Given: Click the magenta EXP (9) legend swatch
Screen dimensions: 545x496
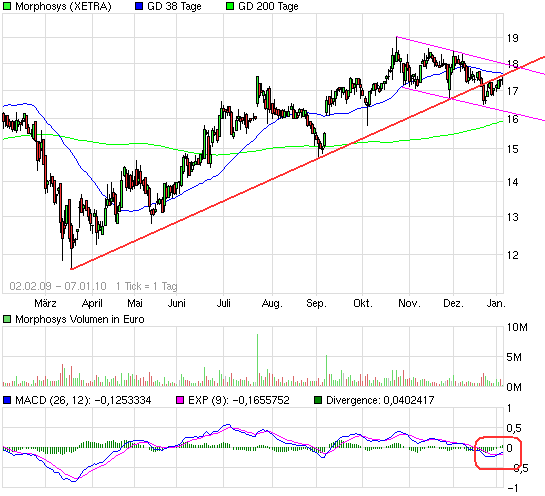Looking at the screenshot, I should tap(180, 400).
